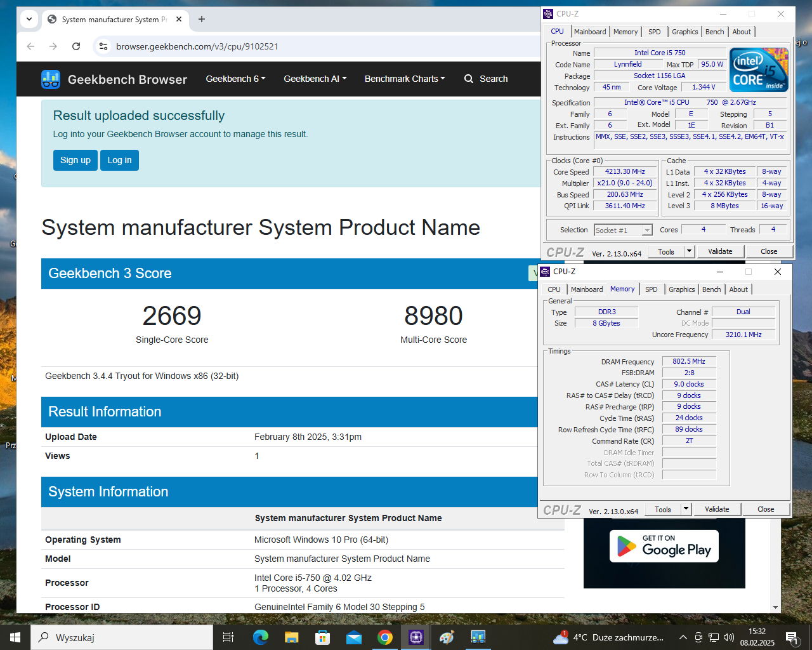
Task: Open the weather widget on taskbar
Action: pos(608,637)
